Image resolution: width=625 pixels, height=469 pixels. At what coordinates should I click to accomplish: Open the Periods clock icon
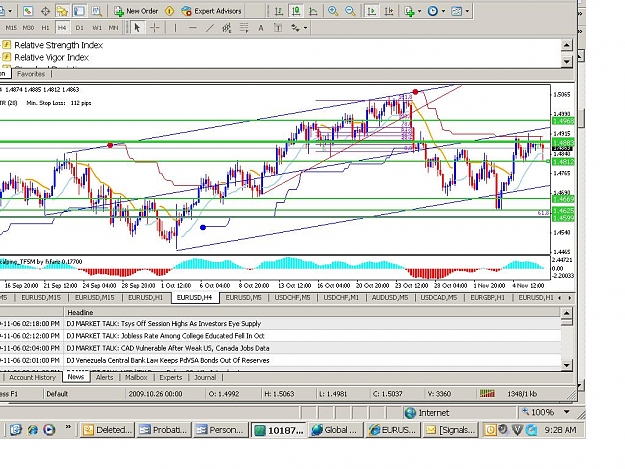tap(432, 11)
